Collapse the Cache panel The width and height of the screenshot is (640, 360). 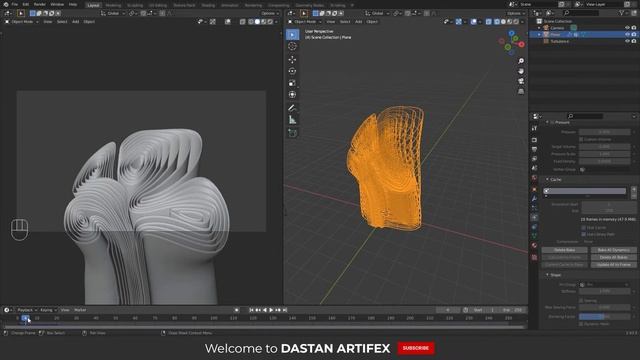coord(547,180)
